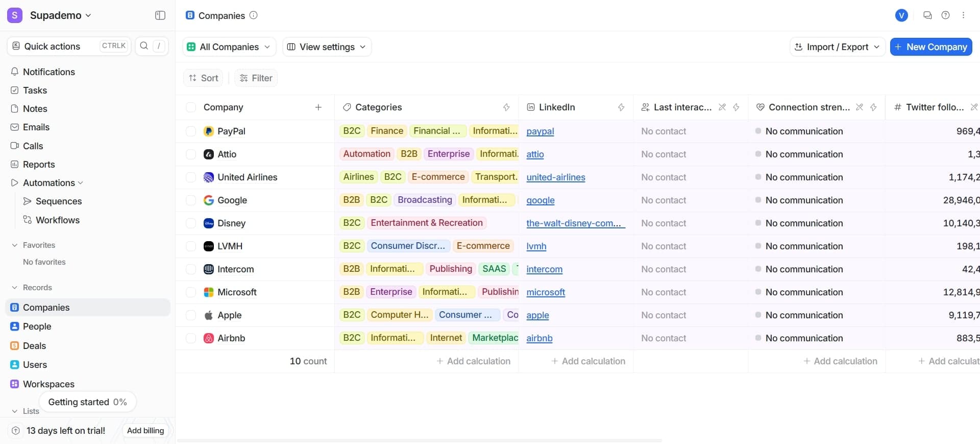Click the lightning icon in Categories header
This screenshot has width=980, height=444.
(x=506, y=107)
